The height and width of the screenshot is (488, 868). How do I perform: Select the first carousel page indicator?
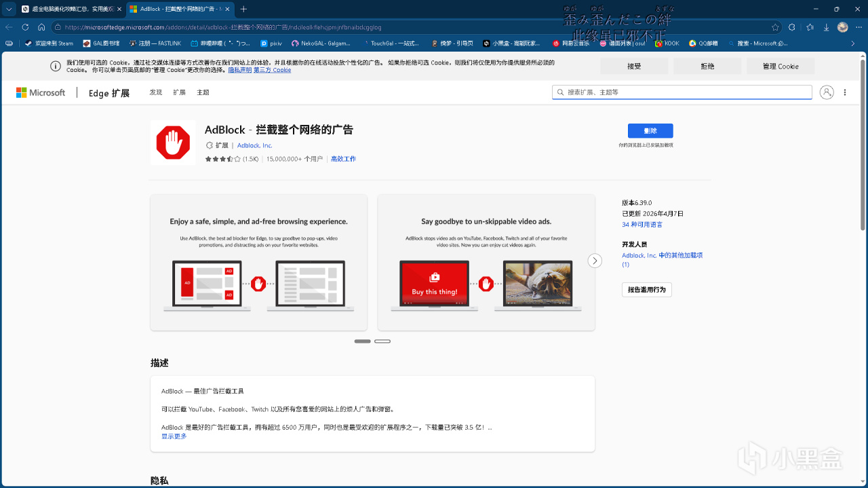coord(363,341)
